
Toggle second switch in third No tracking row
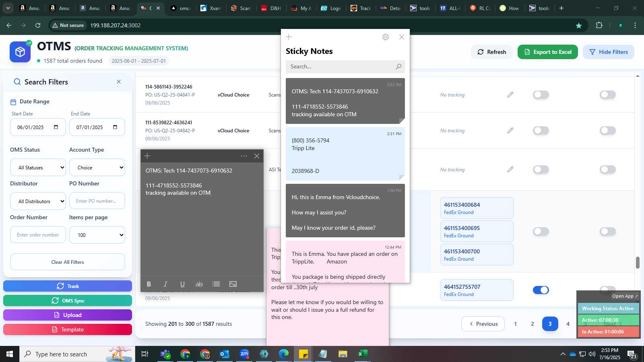tap(608, 169)
